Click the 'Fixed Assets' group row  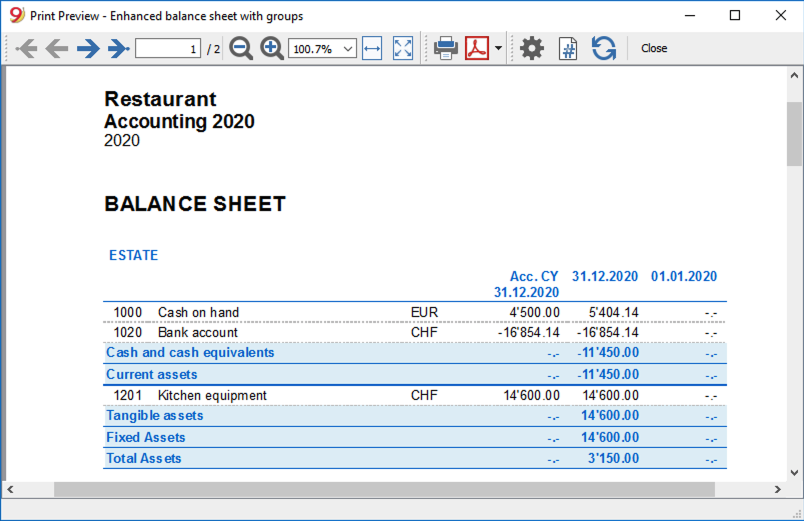[415, 437]
